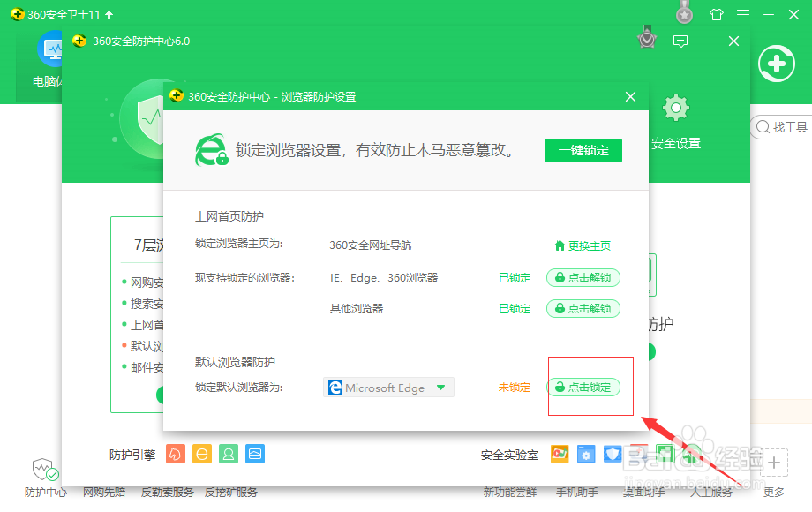Click the 上网首页防护 section heading
The height and width of the screenshot is (512, 812).
[x=229, y=216]
